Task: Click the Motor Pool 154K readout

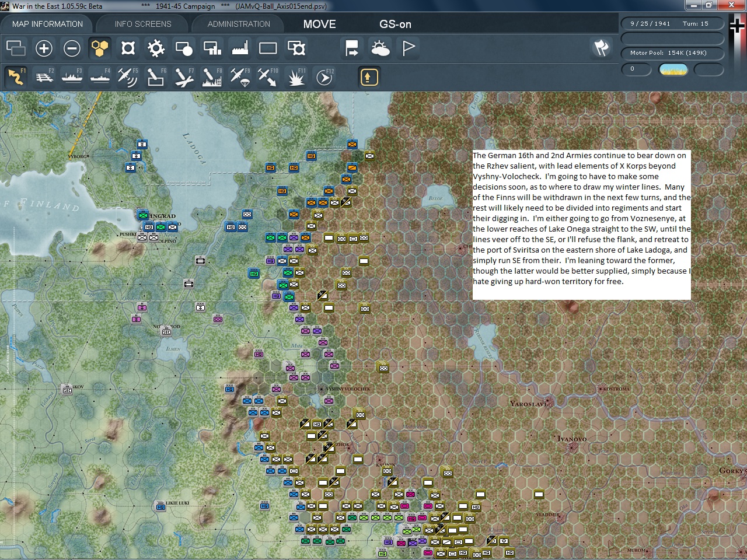Action: click(672, 53)
